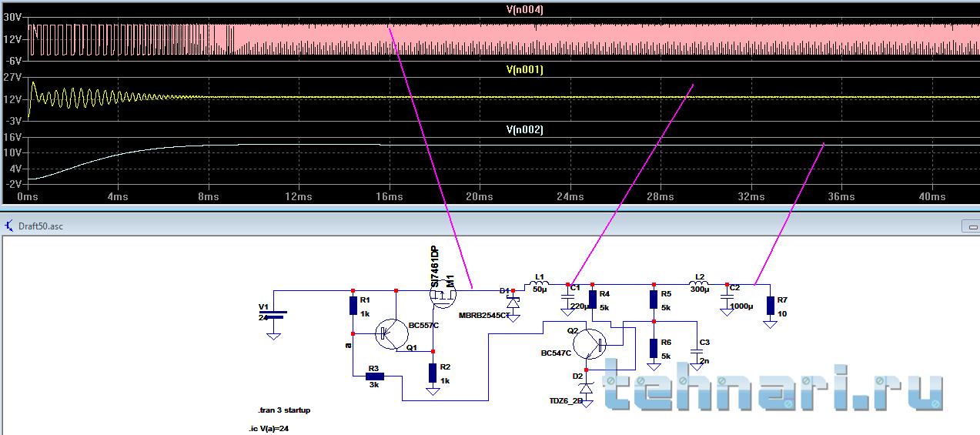
Task: Select the Q1 BC557C transistor symbol
Action: point(393,334)
